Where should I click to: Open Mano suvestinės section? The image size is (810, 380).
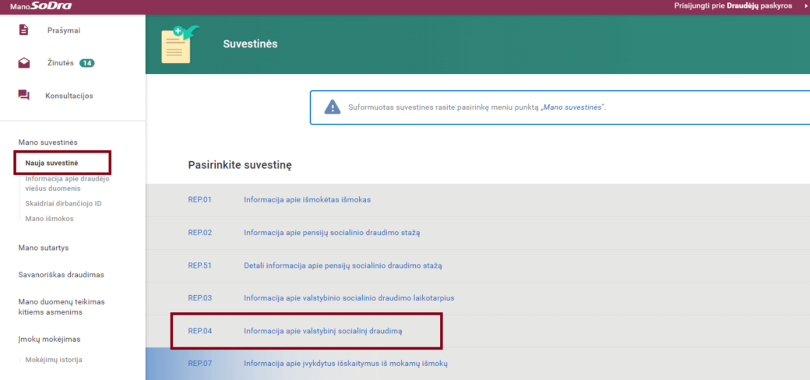(48, 142)
